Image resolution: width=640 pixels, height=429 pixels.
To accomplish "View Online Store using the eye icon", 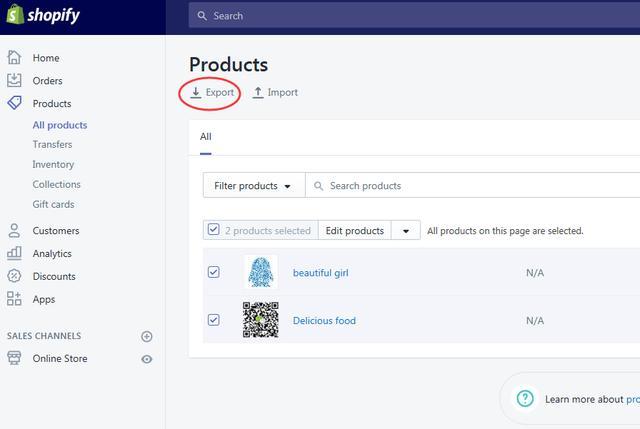I will tap(147, 359).
